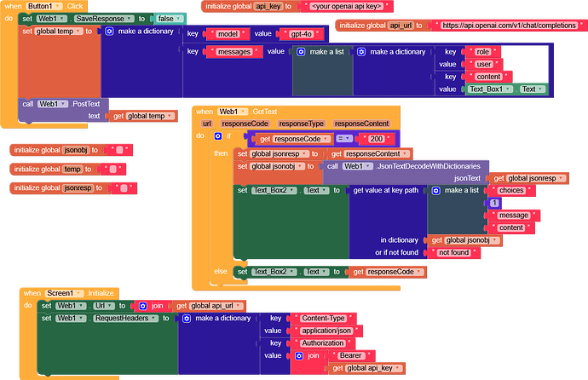The image size is (588, 380).
Task: Open mutator gear on Web1.Url join block
Action: coord(143,306)
